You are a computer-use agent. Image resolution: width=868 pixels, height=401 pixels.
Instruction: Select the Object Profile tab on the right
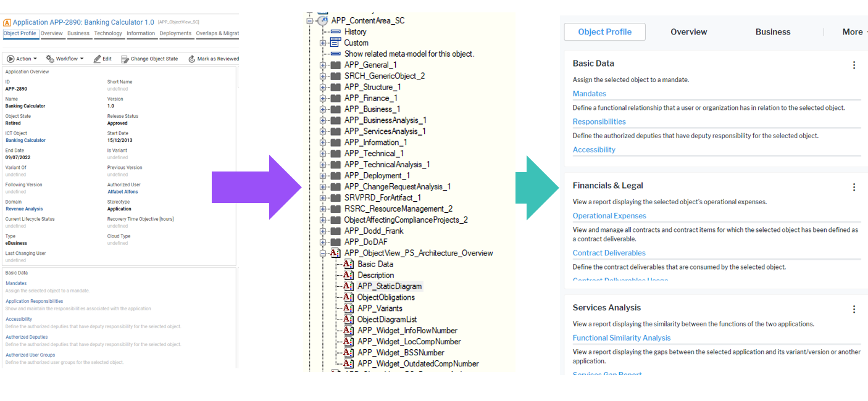(604, 31)
